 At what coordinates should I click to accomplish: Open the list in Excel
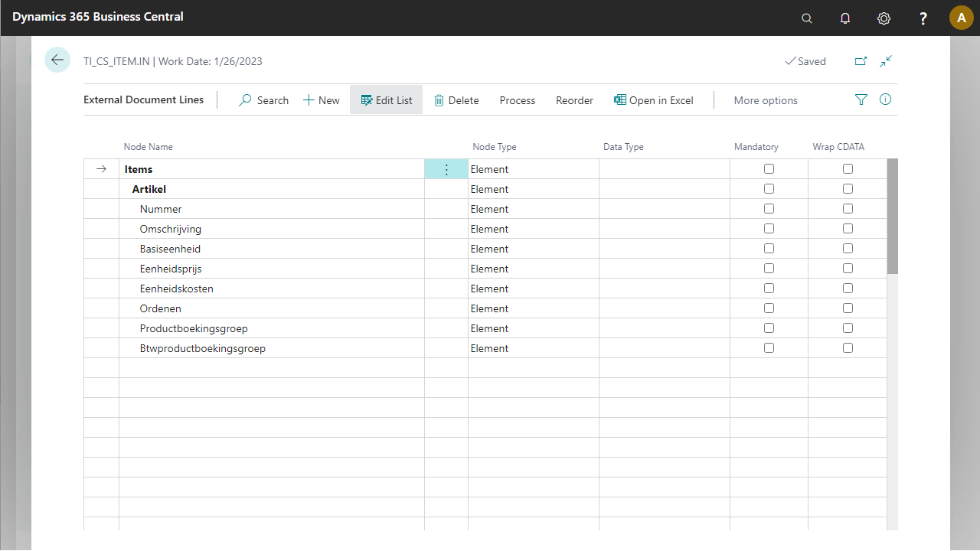click(x=654, y=100)
